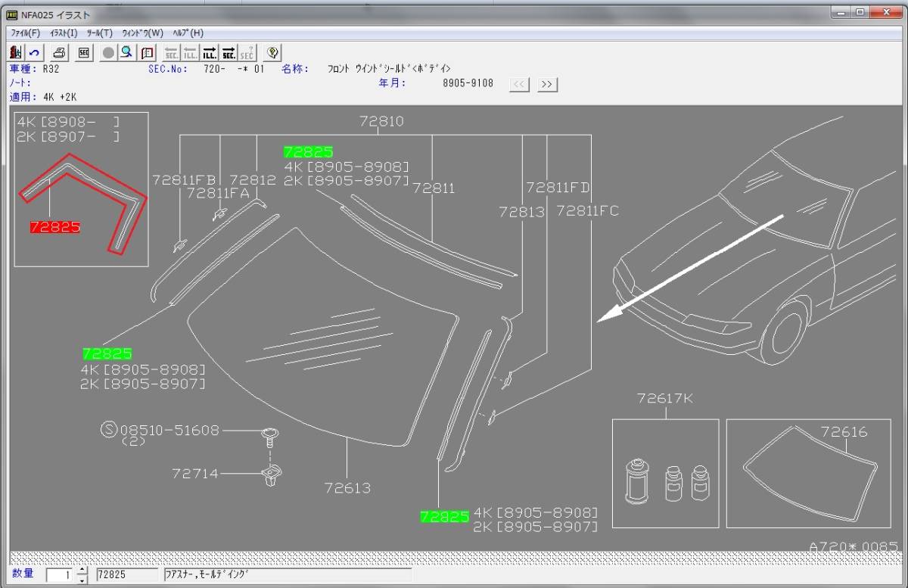908x588 pixels.
Task: Open the ファイル(F) menu
Action: click(26, 33)
